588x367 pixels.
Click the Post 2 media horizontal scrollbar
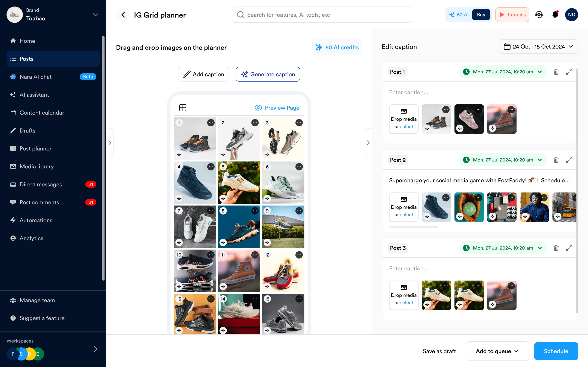413,227
